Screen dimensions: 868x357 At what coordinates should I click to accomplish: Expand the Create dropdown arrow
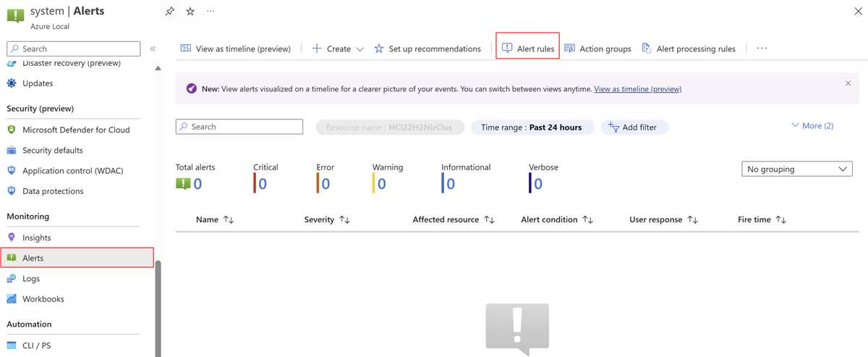pos(359,49)
